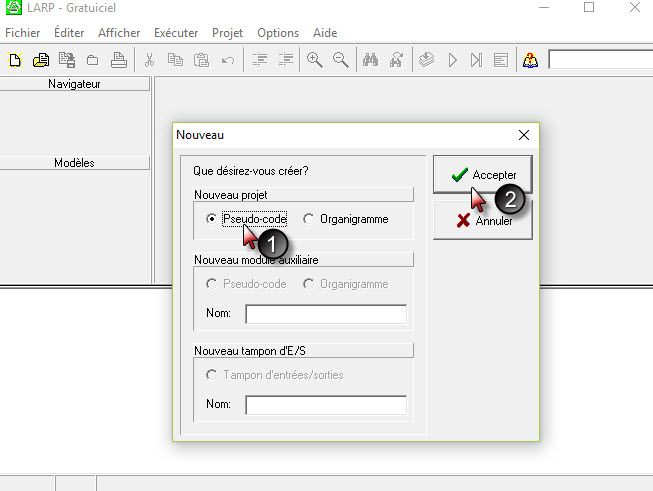Click the console window icon
The width and height of the screenshot is (653, 491).
(x=501, y=61)
